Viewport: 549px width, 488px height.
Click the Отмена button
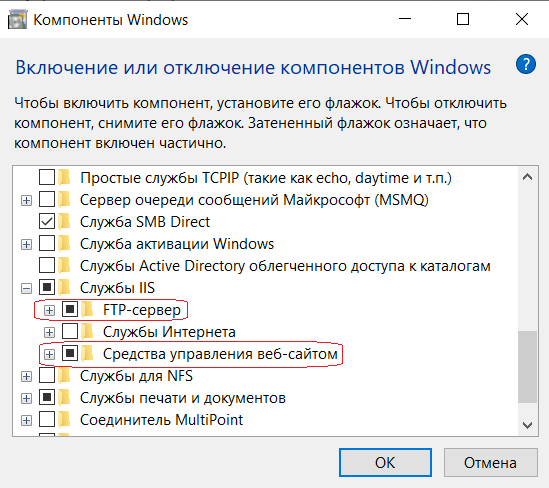pos(491,463)
